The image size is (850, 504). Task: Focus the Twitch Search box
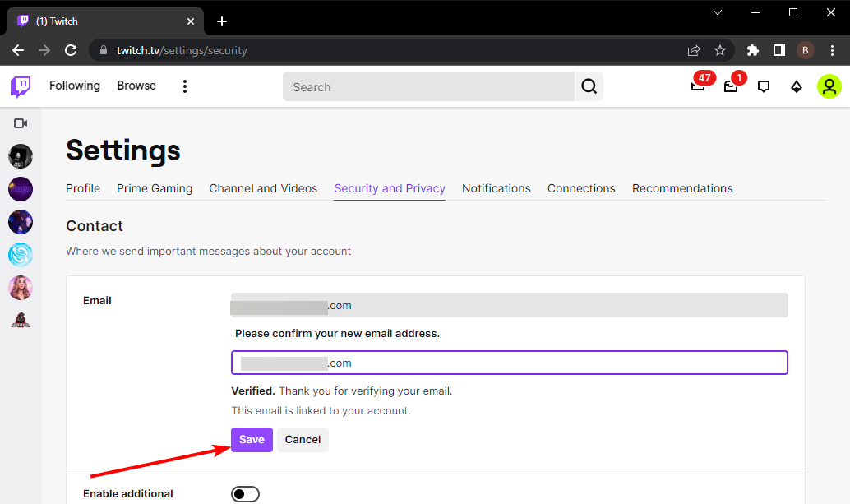click(x=427, y=86)
